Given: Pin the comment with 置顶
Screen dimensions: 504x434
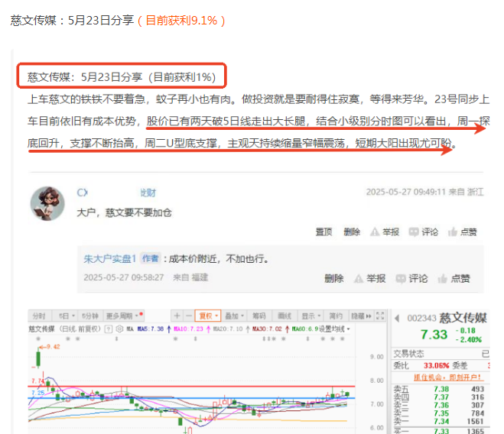Looking at the screenshot, I should (324, 232).
